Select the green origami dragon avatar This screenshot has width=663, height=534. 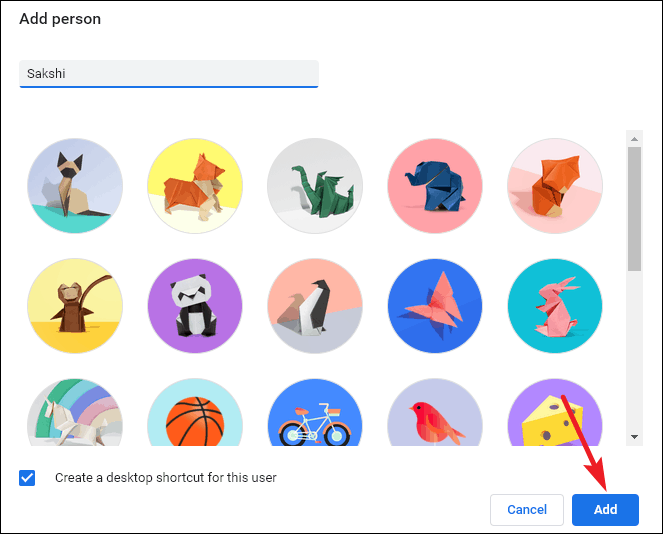point(315,186)
